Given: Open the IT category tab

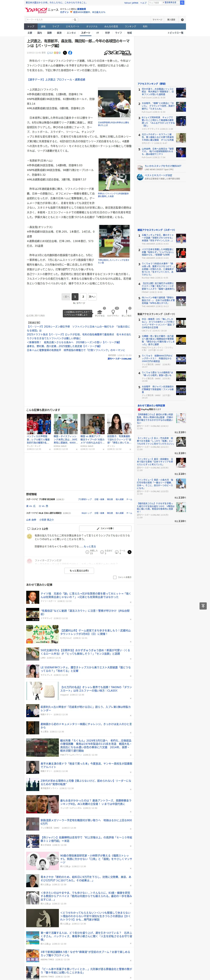Looking at the screenshot, I should [98, 33].
